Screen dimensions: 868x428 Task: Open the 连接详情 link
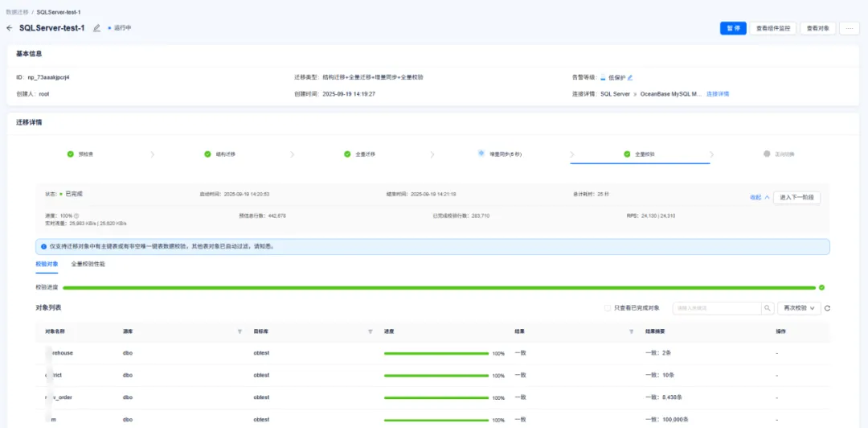point(717,94)
